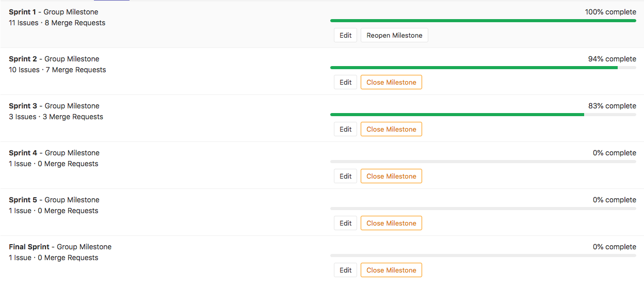Click Edit button for Sprint 3
The image size is (644, 287).
tap(345, 130)
